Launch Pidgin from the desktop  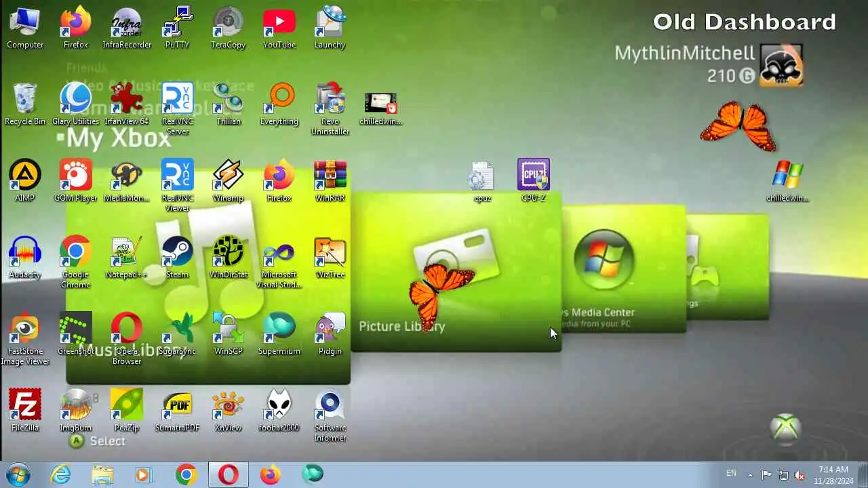330,334
